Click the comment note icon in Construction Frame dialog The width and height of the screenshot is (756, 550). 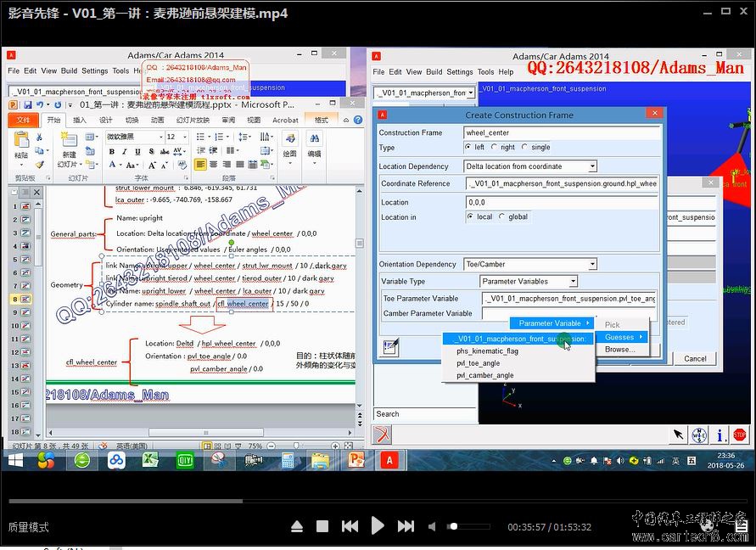pos(390,346)
